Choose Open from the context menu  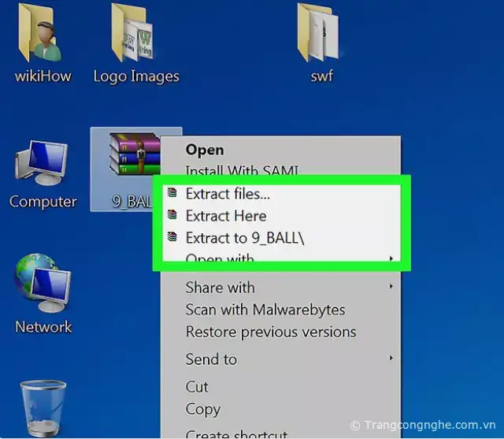click(x=205, y=150)
